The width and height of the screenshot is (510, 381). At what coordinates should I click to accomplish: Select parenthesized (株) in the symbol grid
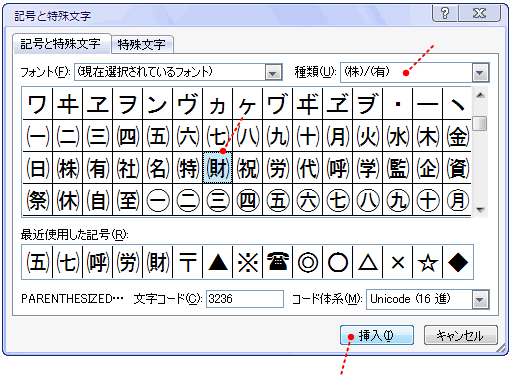coord(68,168)
